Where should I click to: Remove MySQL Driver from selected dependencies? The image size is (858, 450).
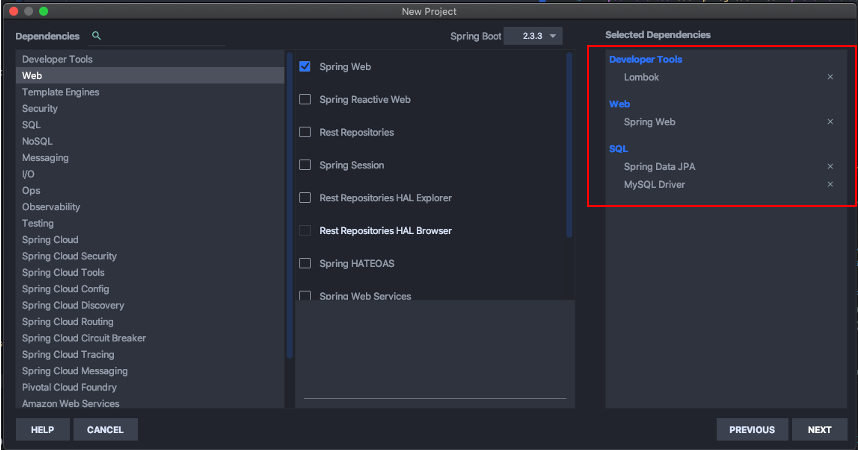click(830, 184)
